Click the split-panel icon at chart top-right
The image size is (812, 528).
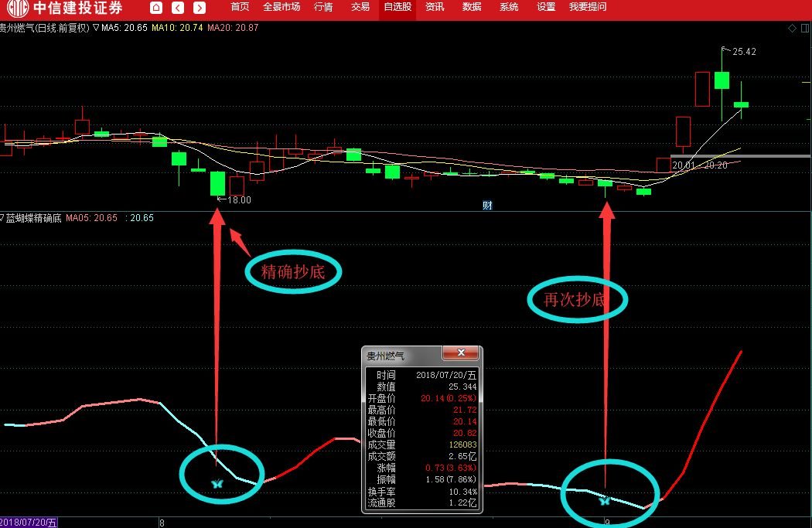coord(805,28)
